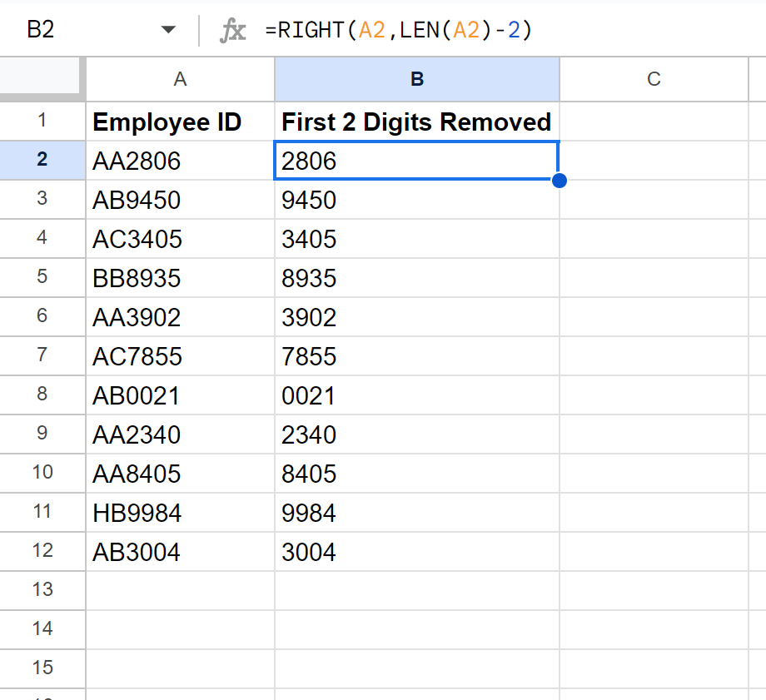Select column B header

(x=417, y=79)
